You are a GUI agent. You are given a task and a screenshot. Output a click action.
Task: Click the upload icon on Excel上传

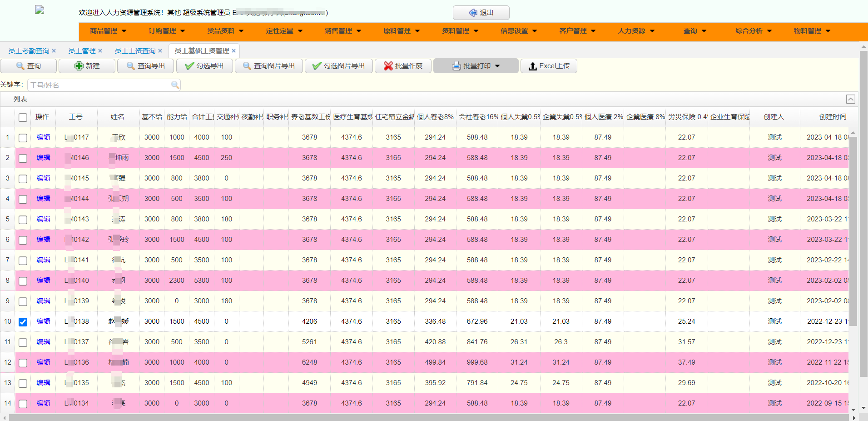click(x=533, y=66)
